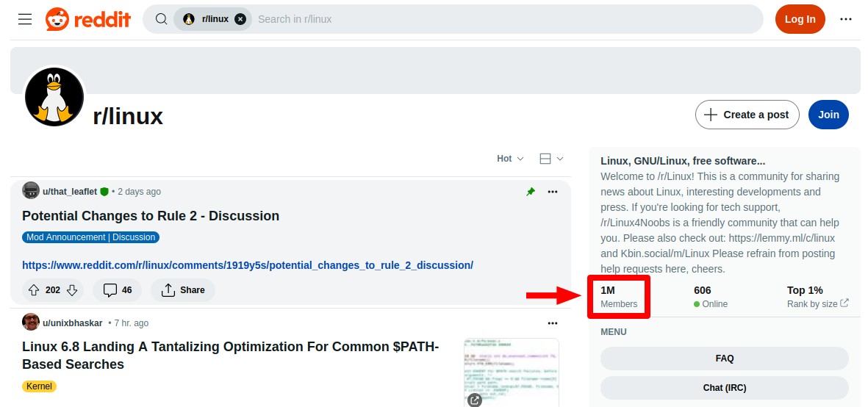Expand the Hot sort dropdown
868x407 pixels.
point(510,159)
